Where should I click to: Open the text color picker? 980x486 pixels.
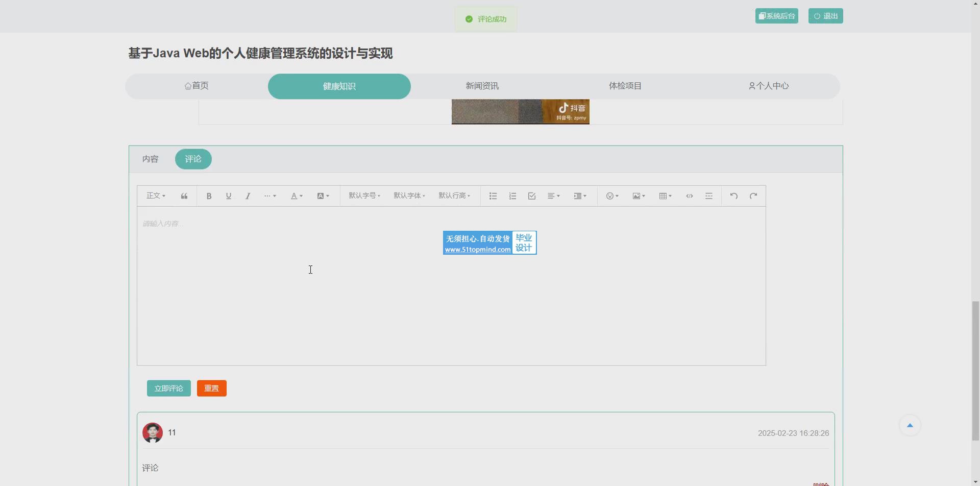tap(297, 196)
